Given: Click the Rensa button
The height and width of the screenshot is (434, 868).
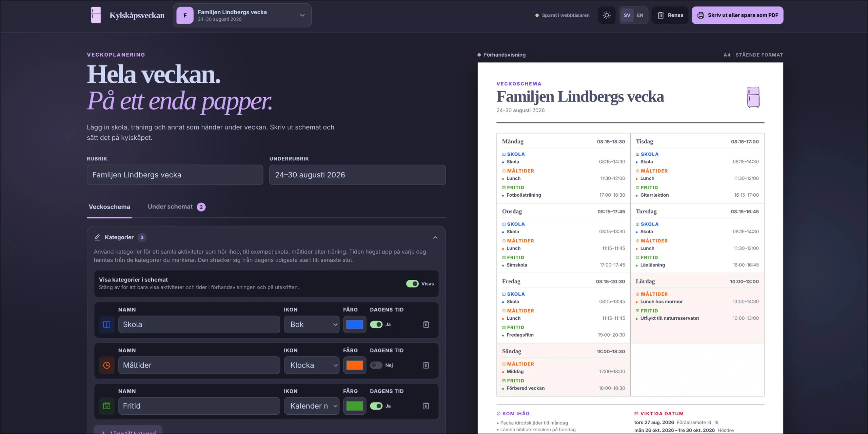Looking at the screenshot, I should point(670,15).
